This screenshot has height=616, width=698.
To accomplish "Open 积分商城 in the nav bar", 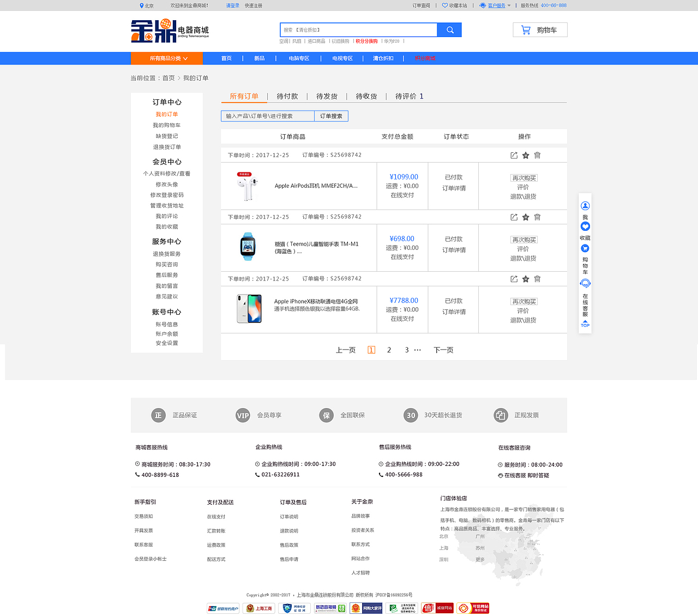I will pos(425,58).
